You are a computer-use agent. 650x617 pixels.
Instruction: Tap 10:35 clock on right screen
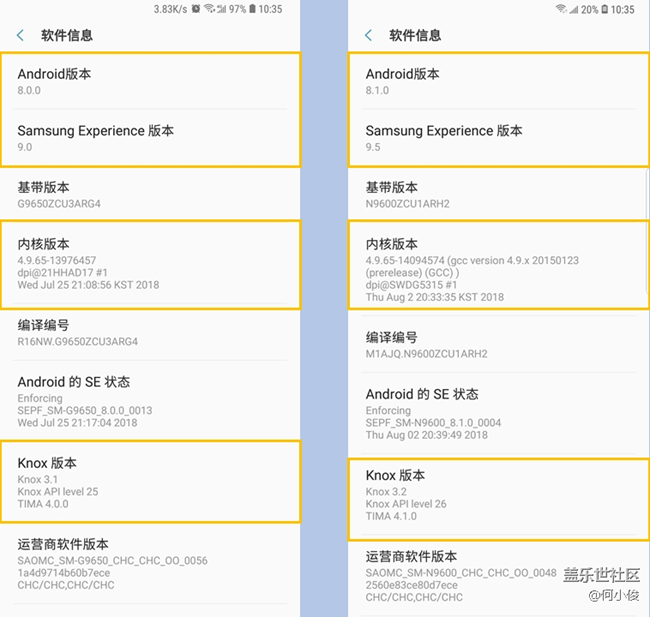tap(623, 10)
